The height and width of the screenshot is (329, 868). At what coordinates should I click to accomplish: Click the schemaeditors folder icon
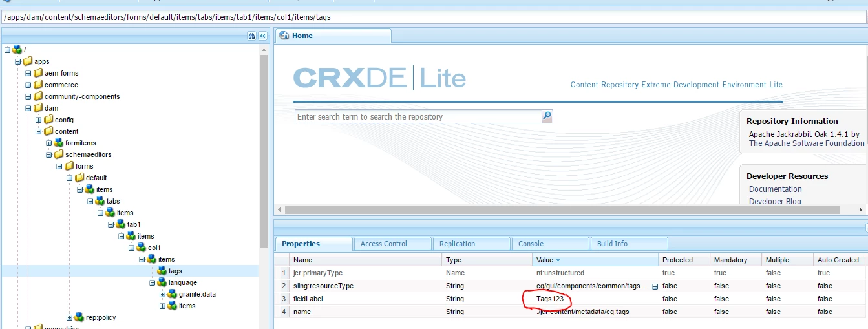pyautogui.click(x=59, y=154)
